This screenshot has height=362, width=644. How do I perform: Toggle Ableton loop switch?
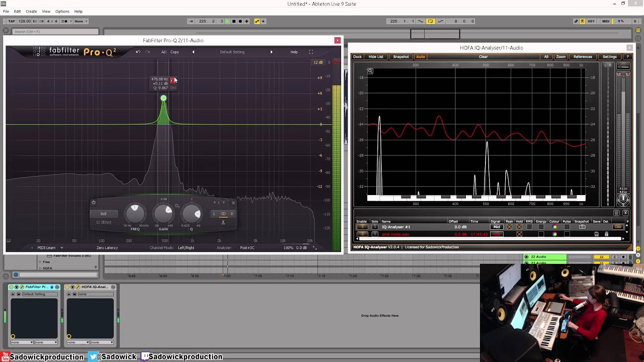point(431,21)
